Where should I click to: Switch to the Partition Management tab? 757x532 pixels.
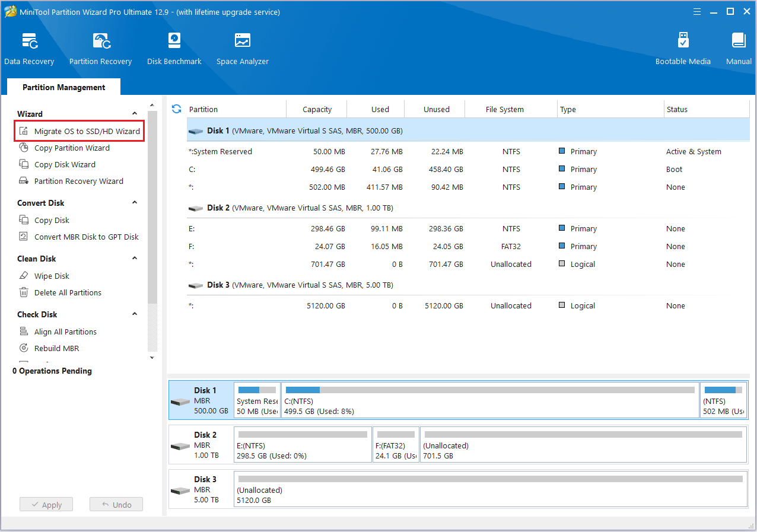(x=63, y=87)
